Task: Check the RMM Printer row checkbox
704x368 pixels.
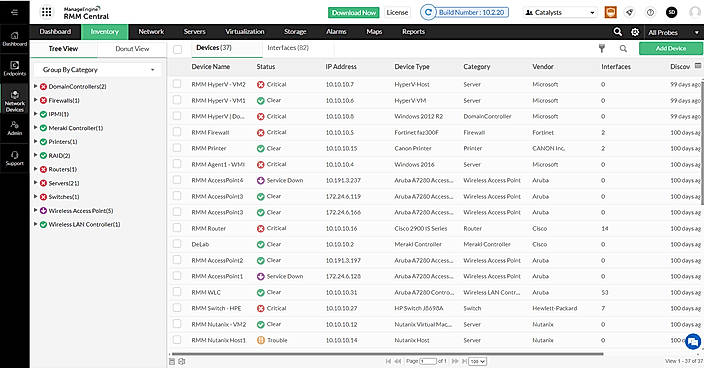Action: (x=177, y=148)
